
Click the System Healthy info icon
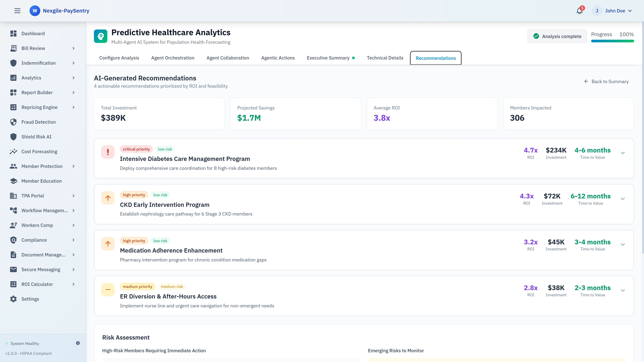point(78,343)
